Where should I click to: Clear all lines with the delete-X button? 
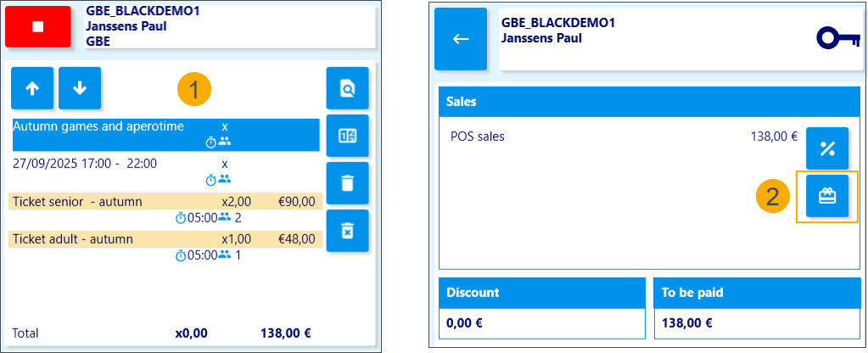[x=347, y=231]
